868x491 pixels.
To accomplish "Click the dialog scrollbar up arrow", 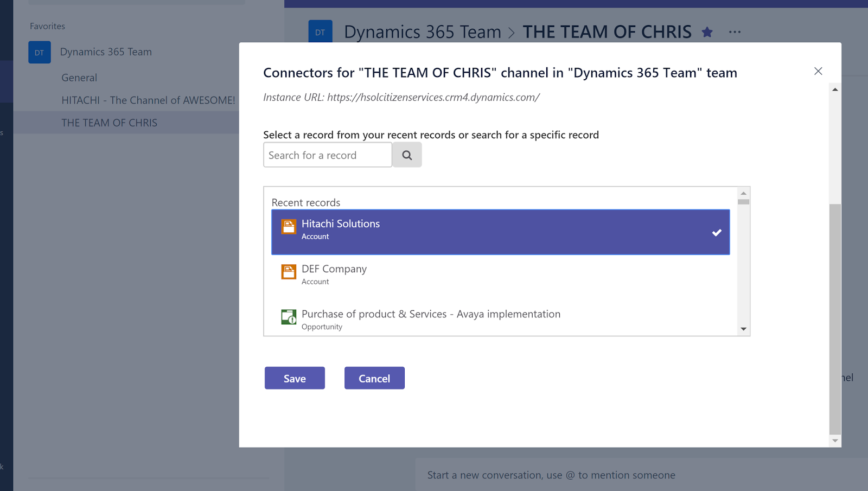I will coord(835,90).
